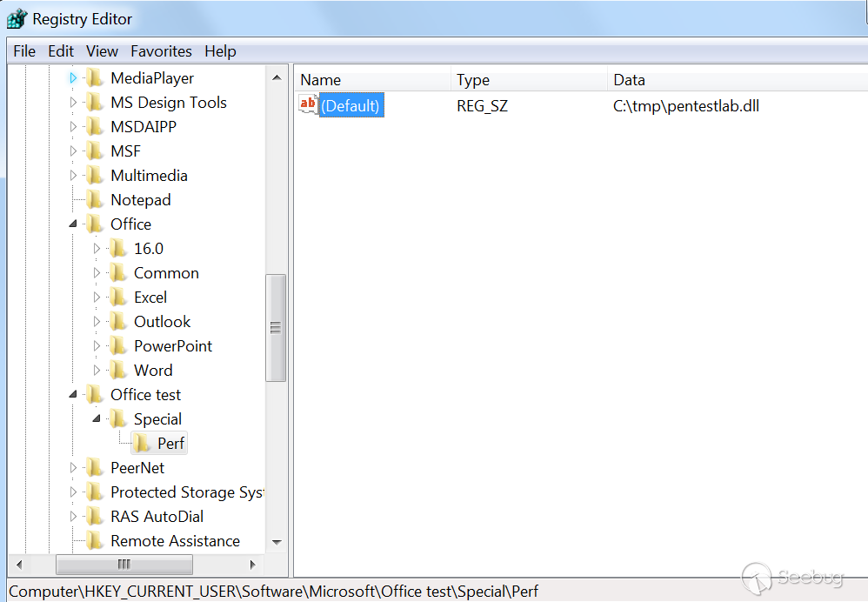Click the REG_SZ type cell
The height and width of the screenshot is (602, 868).
tap(482, 106)
